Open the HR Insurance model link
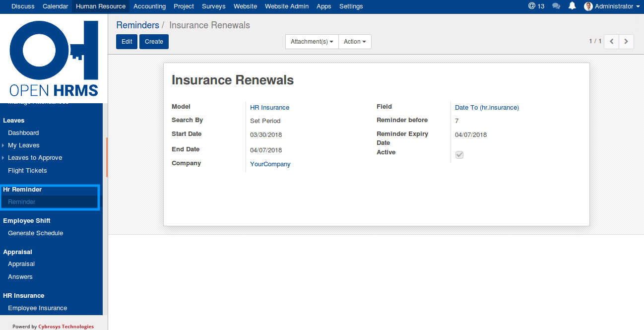The height and width of the screenshot is (330, 644). pos(269,108)
